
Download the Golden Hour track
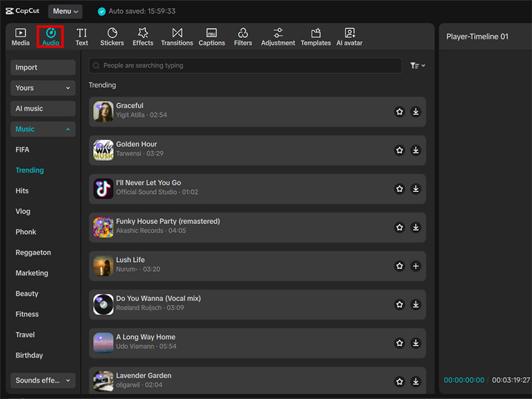[x=416, y=150]
